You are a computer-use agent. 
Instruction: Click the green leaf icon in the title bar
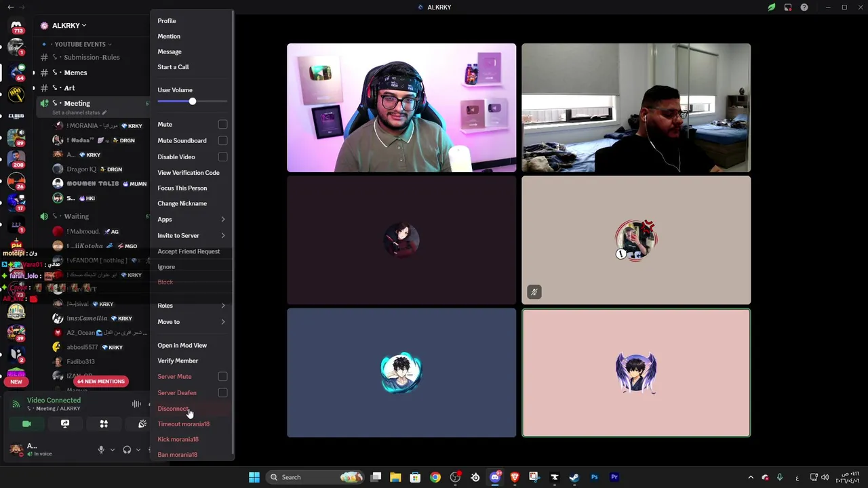pyautogui.click(x=772, y=7)
